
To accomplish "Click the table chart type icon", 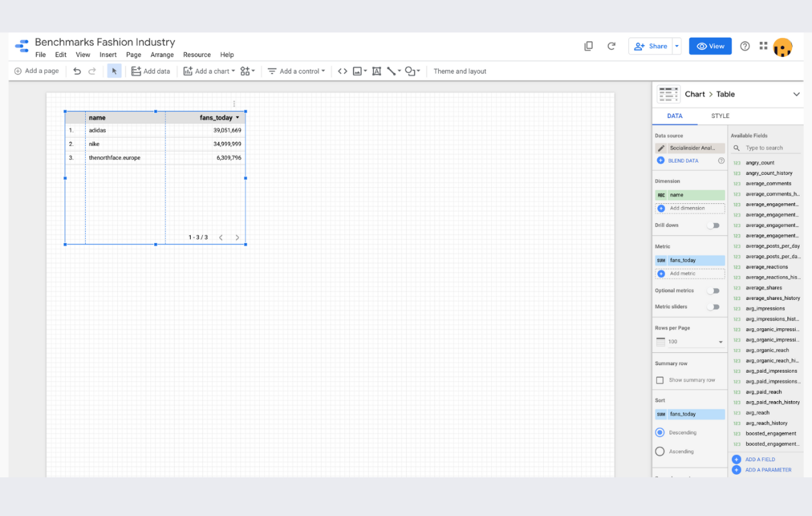I will coord(668,94).
